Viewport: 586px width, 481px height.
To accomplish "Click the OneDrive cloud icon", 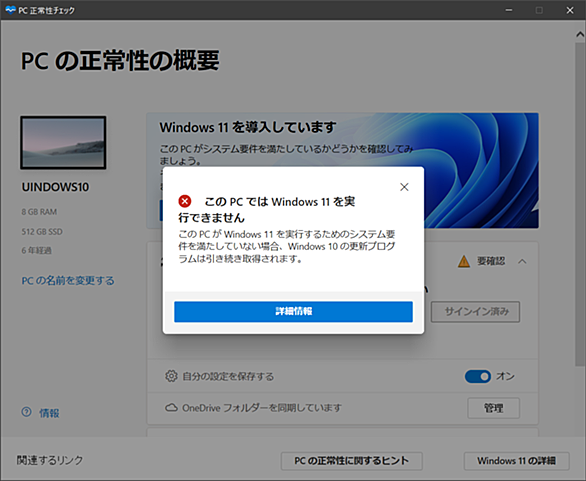I will click(171, 407).
